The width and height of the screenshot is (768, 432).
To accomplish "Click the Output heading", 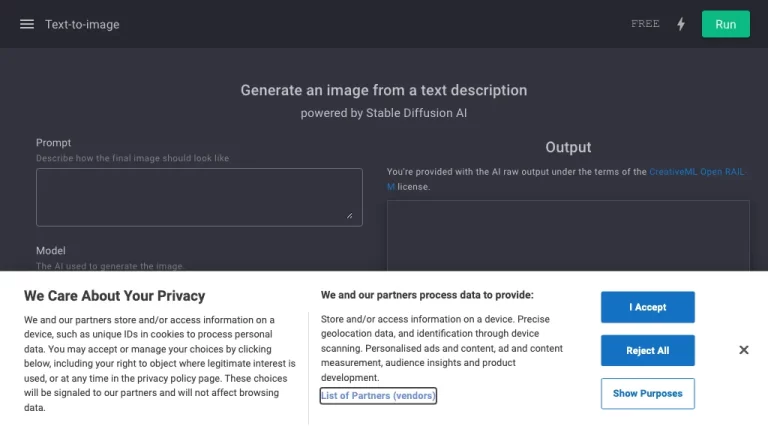I will tap(568, 147).
